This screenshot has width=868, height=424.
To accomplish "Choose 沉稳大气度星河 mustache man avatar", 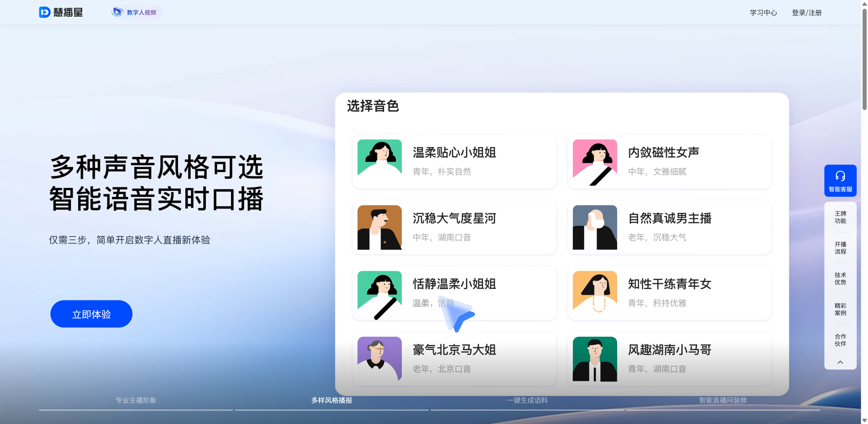I will [380, 227].
